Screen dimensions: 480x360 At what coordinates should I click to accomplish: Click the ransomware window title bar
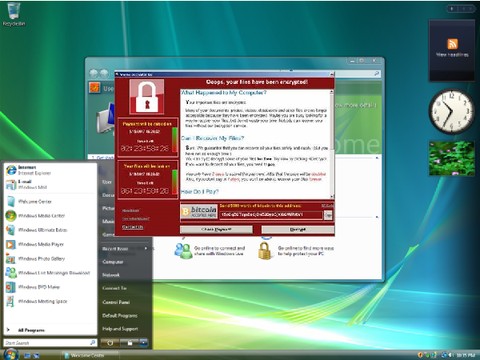(x=224, y=74)
